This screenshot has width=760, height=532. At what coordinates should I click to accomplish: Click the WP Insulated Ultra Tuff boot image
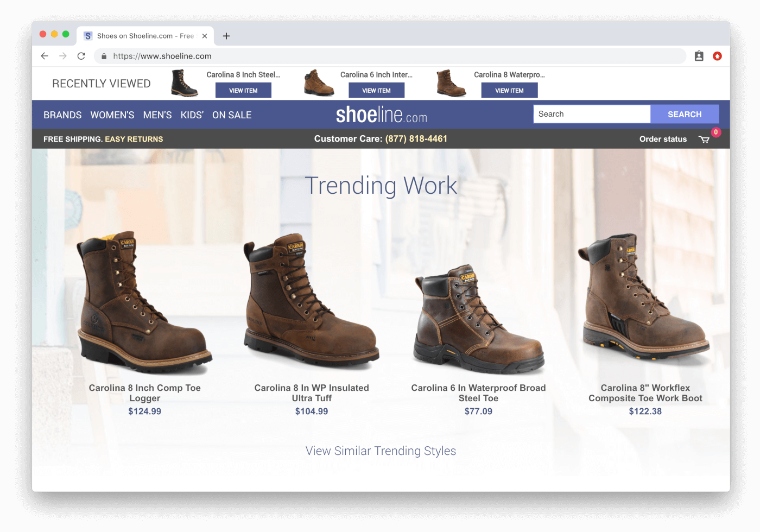[311, 301]
